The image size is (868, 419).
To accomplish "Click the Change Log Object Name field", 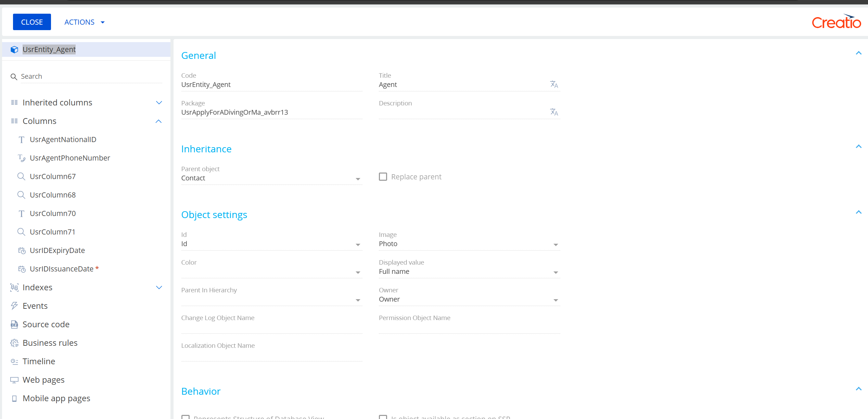I will [272, 327].
